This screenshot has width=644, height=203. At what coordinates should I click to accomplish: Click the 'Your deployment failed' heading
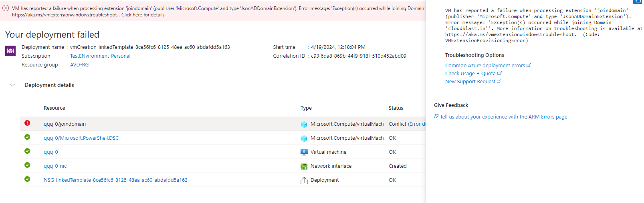52,35
